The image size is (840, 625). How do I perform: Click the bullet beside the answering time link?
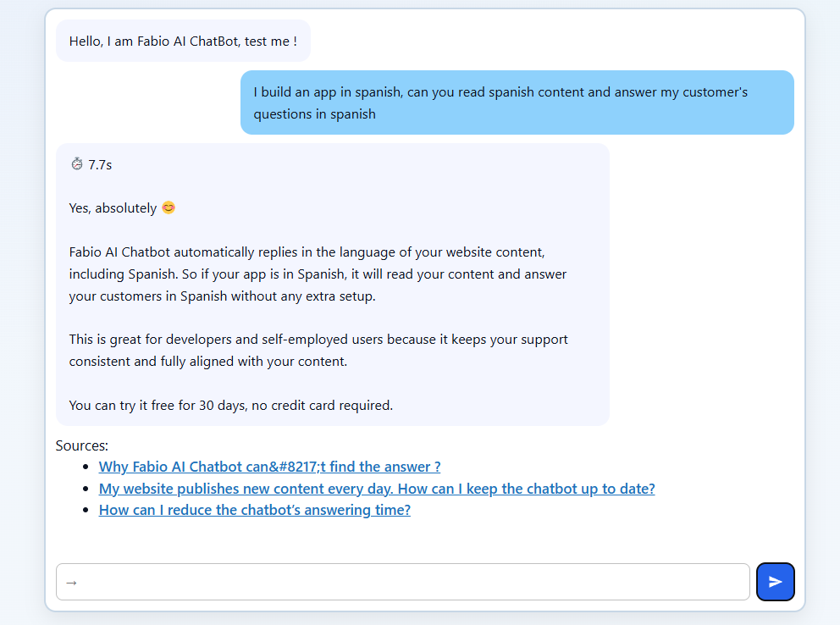tap(86, 510)
